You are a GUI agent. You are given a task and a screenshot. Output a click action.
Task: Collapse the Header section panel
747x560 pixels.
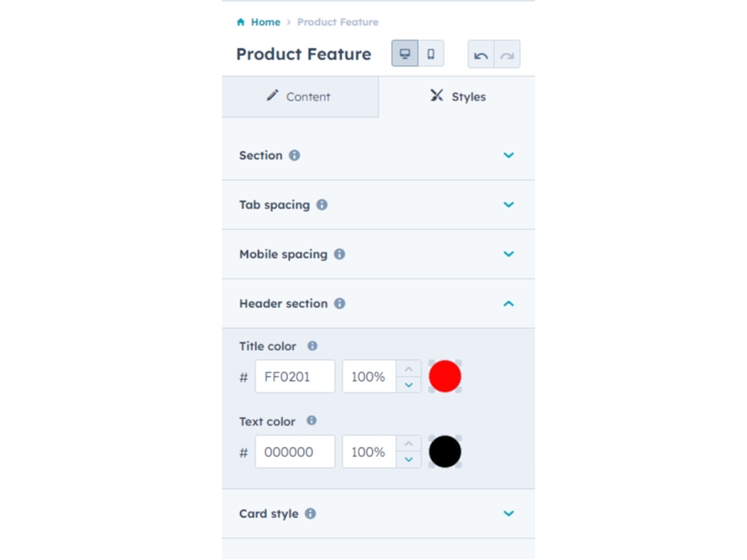click(x=508, y=304)
